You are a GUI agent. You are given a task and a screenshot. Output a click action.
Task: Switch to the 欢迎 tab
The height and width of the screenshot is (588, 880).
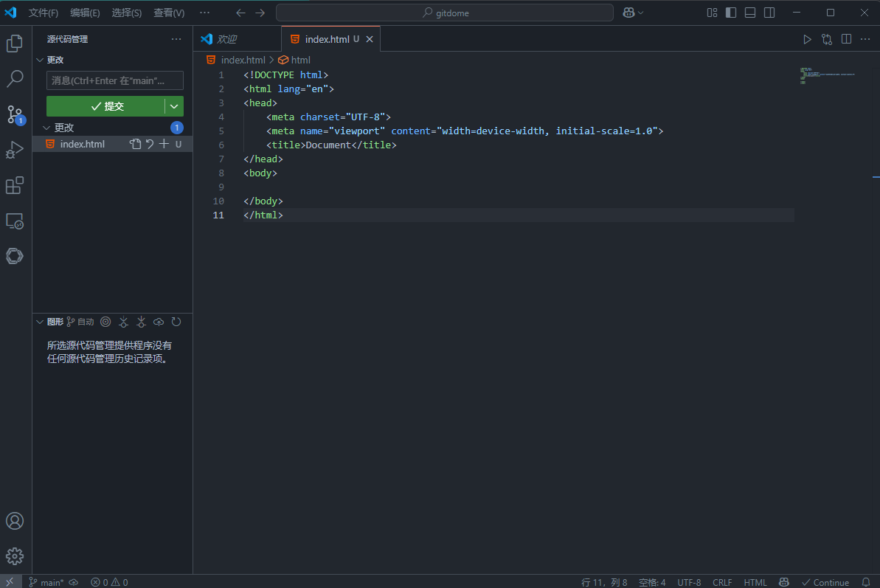point(226,39)
